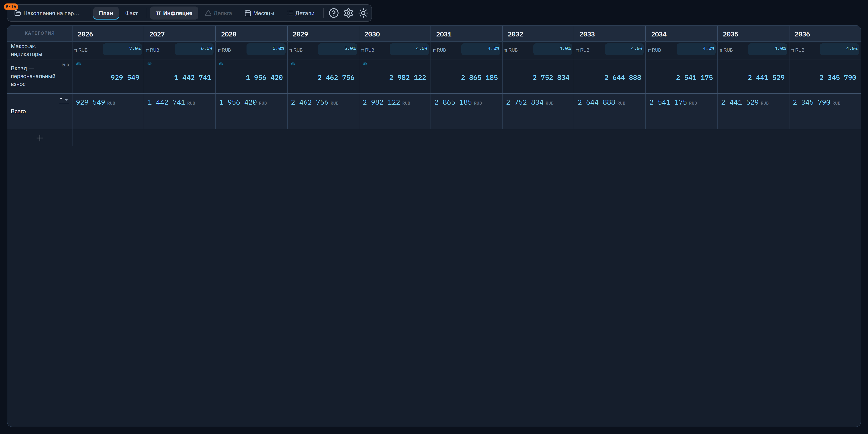Toggle the Месяцы view

tap(260, 13)
